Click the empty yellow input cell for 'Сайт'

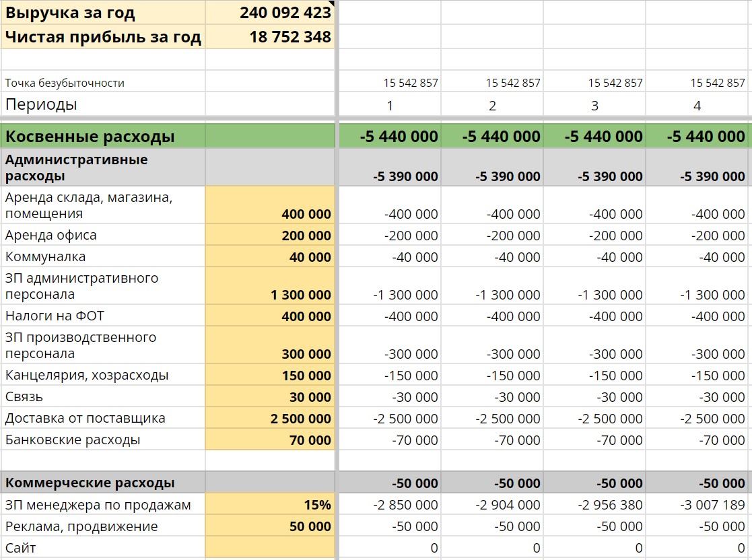pyautogui.click(x=270, y=548)
